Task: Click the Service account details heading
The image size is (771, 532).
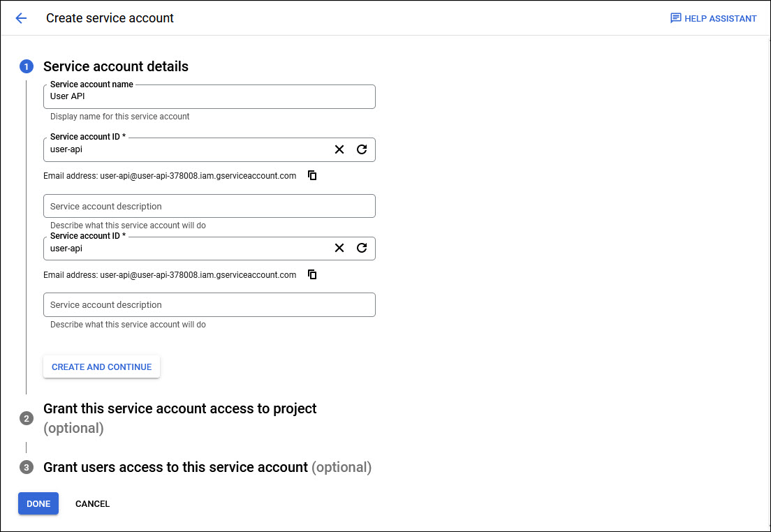Action: 116,67
